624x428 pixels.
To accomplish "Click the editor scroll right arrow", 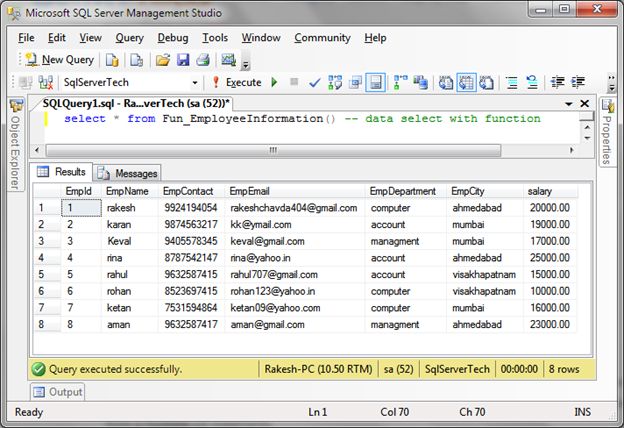I will tap(572, 150).
